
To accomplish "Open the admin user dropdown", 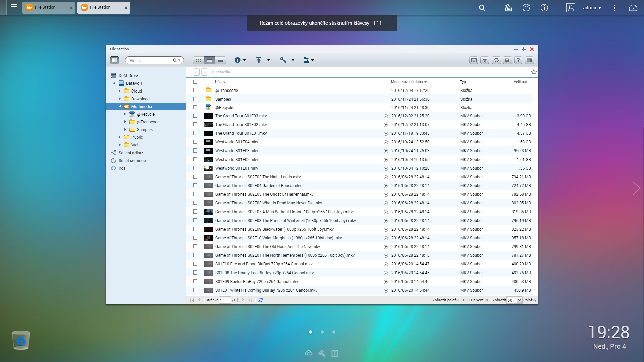I will (592, 8).
